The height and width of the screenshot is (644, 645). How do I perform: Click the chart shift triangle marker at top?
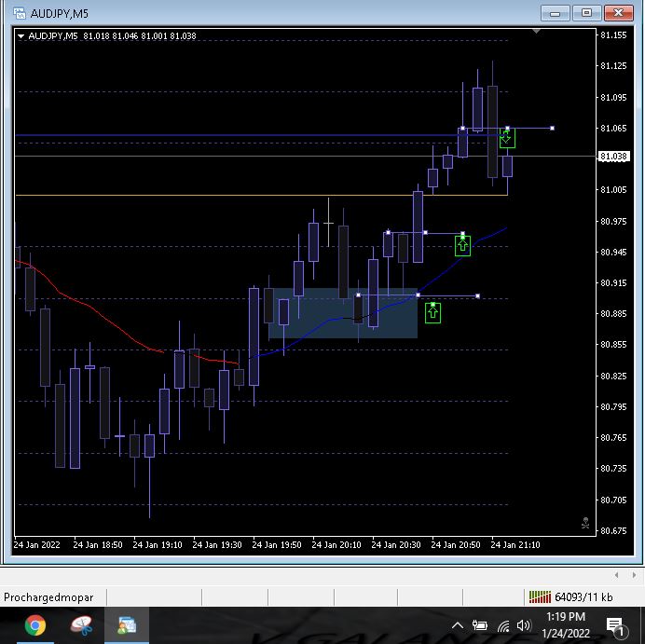click(536, 32)
